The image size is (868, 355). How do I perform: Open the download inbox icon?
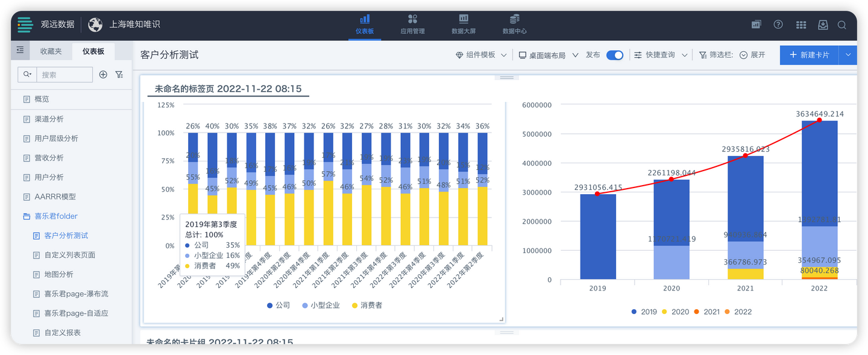pyautogui.click(x=823, y=25)
